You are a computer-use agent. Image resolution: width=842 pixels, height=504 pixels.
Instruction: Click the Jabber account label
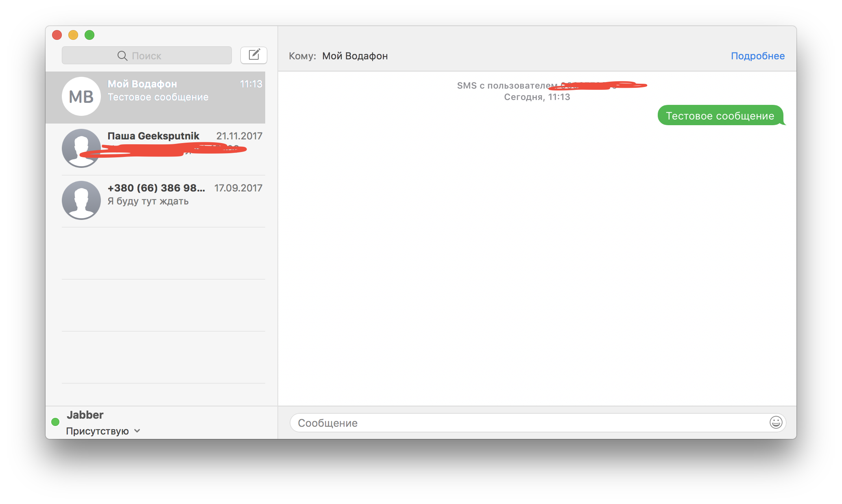click(85, 415)
